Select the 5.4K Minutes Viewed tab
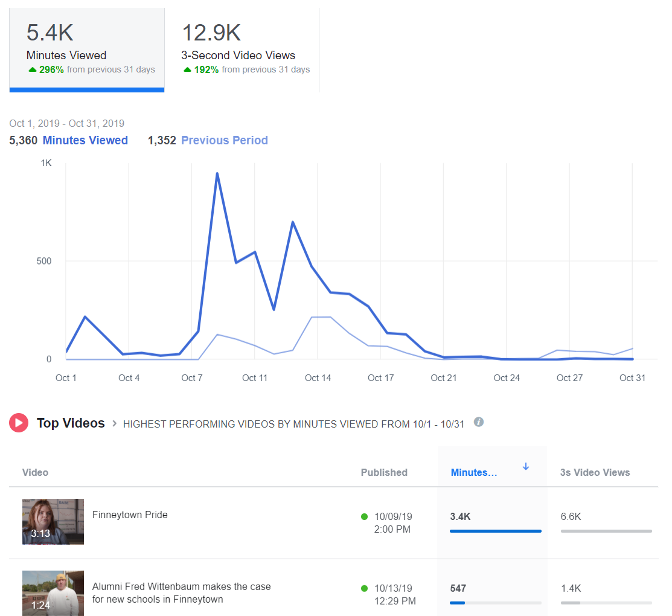The image size is (672, 616). point(86,50)
